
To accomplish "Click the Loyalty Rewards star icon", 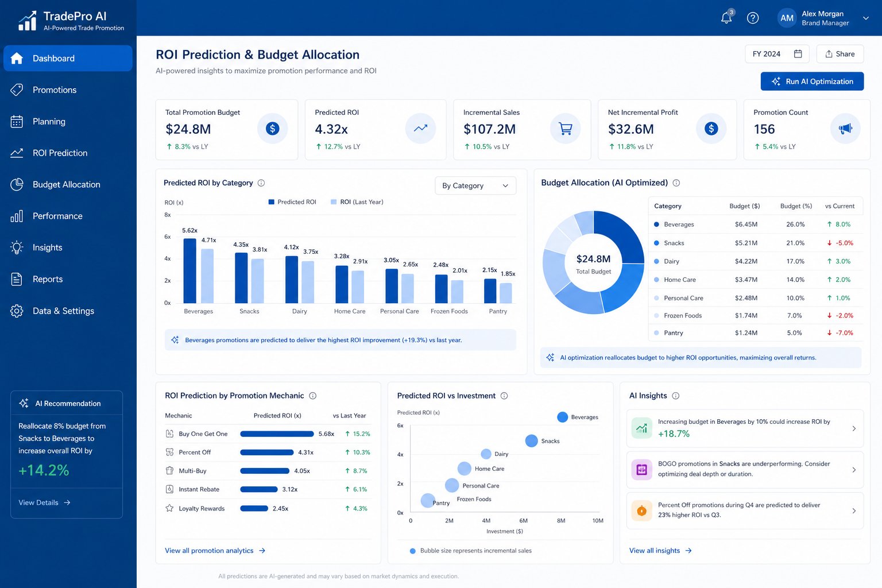I will pyautogui.click(x=169, y=508).
